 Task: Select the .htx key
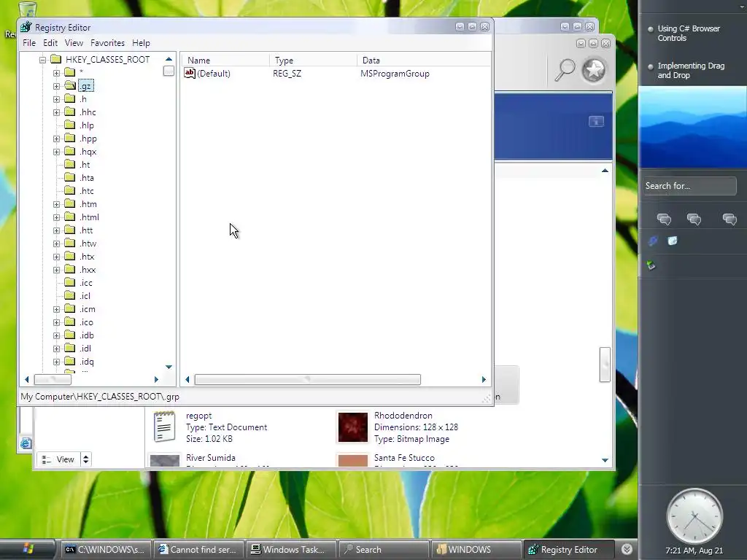88,257
